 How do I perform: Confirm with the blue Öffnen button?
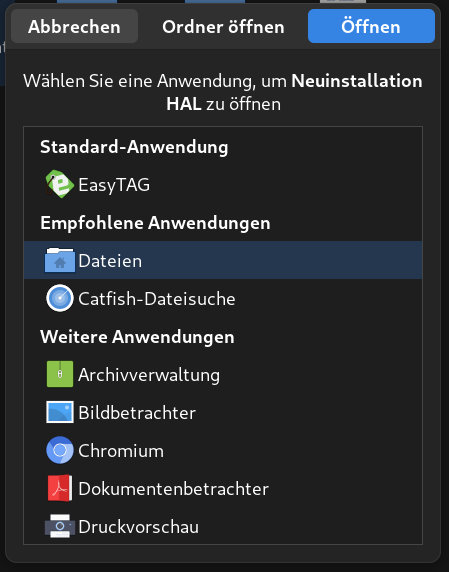(x=371, y=26)
